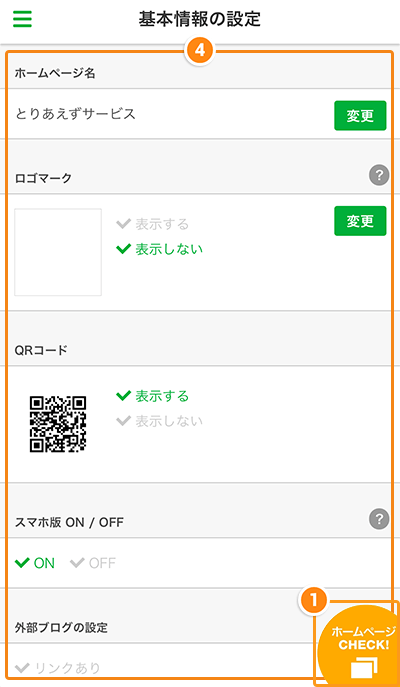The height and width of the screenshot is (687, 400).
Task: Click 変更 button for homepage name
Action: 360,116
